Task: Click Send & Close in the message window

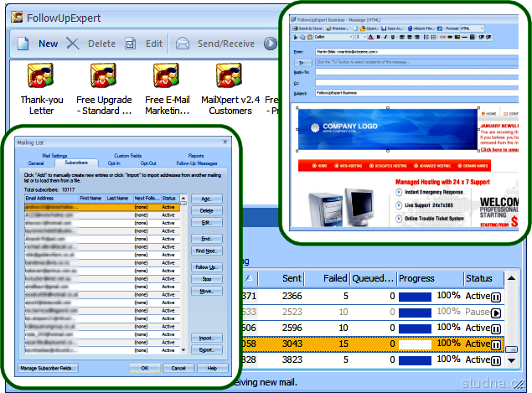Action: (x=307, y=28)
